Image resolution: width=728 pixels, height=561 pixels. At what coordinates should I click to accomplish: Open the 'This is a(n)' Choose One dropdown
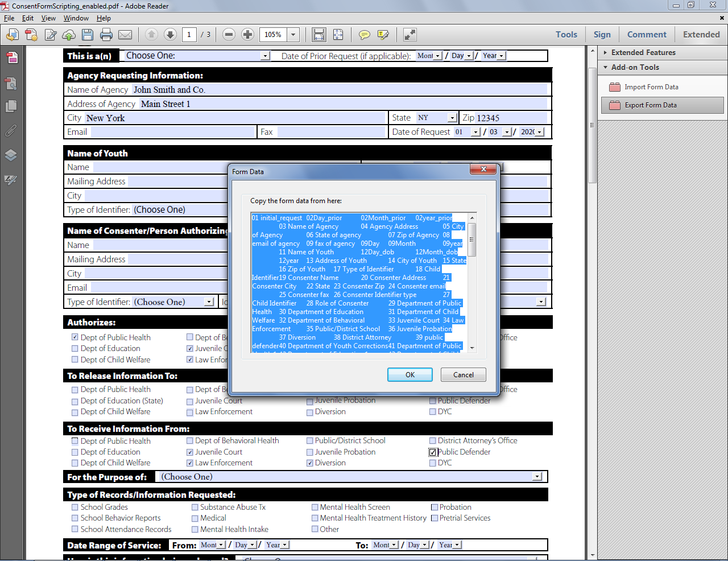(x=265, y=56)
